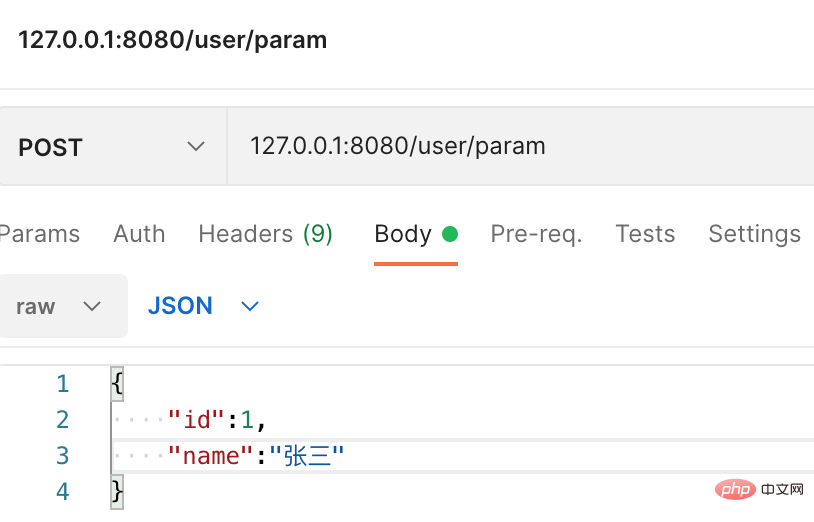Open the Headers (9) tab
Screen dimensions: 814x522
click(x=265, y=234)
